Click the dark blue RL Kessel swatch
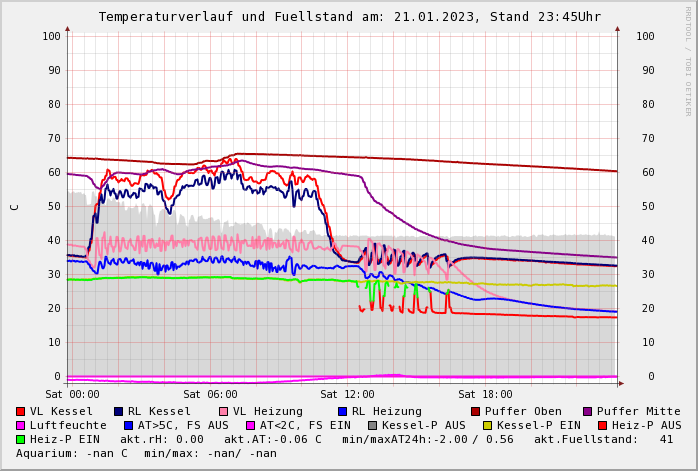 tap(119, 411)
